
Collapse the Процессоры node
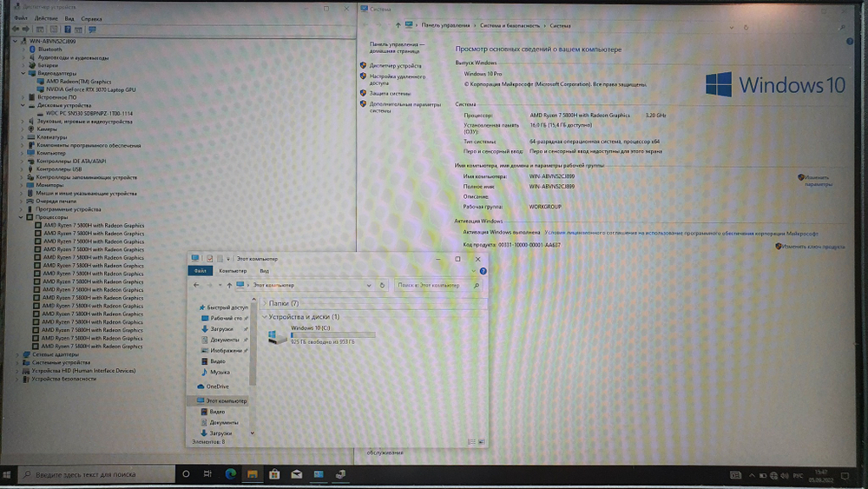21,217
